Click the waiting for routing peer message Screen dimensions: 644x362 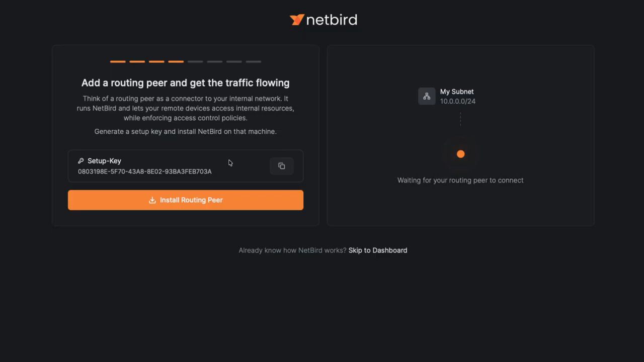(460, 180)
